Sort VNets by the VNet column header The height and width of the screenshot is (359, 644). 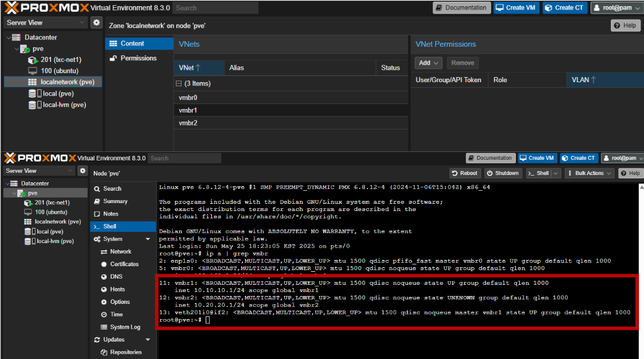pos(199,68)
